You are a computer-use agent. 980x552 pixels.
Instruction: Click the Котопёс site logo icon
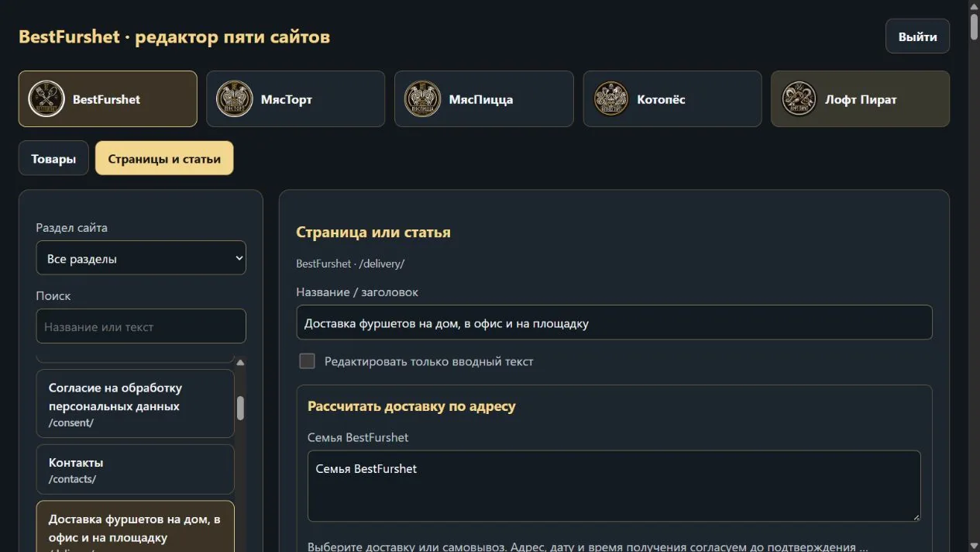pos(611,99)
